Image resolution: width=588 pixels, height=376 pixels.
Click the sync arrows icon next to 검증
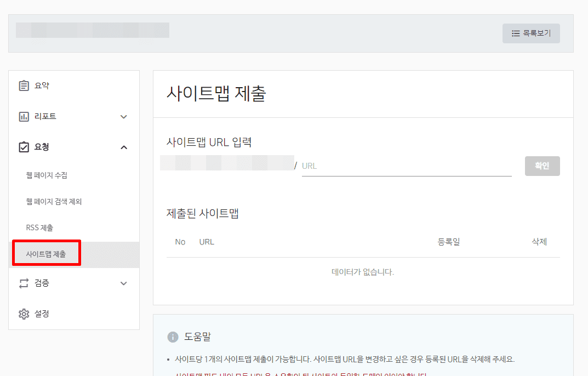(x=23, y=283)
